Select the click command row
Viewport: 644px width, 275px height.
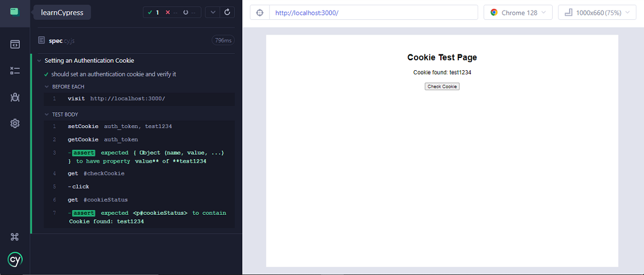139,187
